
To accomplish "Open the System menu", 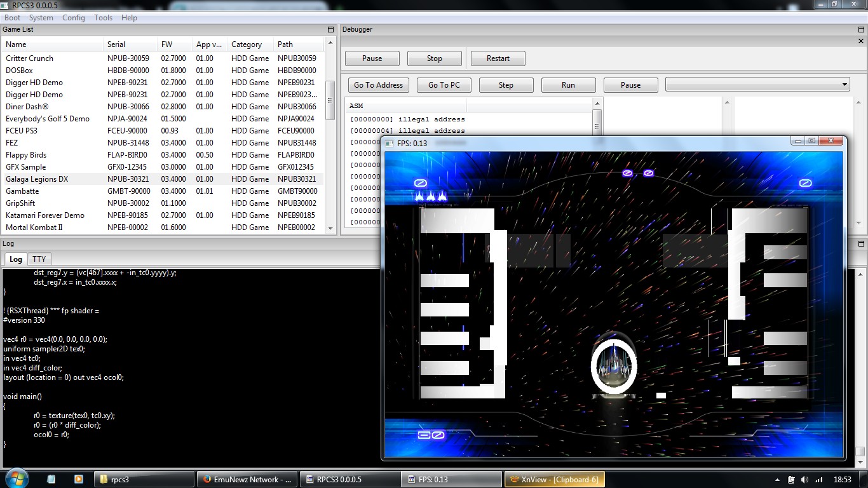I will click(41, 18).
